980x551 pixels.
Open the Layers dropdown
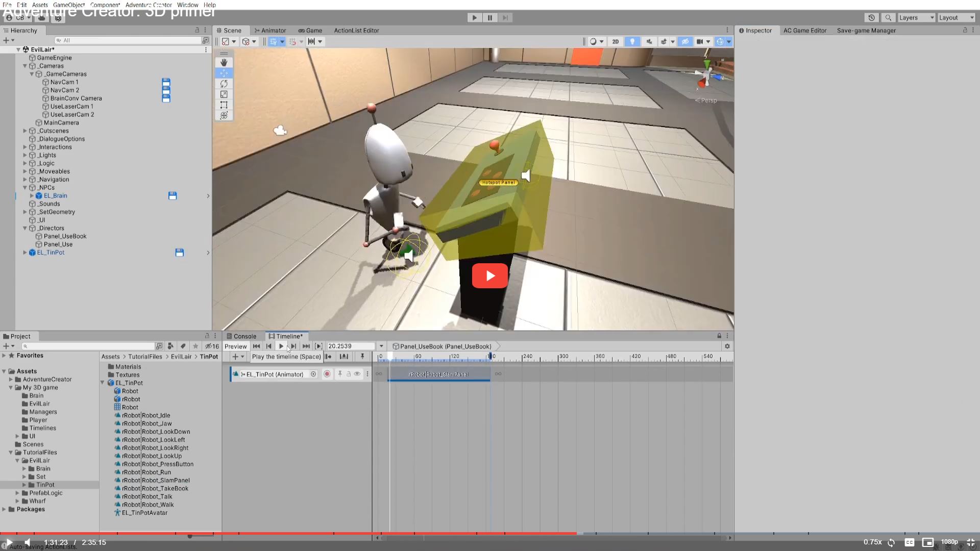click(x=916, y=18)
